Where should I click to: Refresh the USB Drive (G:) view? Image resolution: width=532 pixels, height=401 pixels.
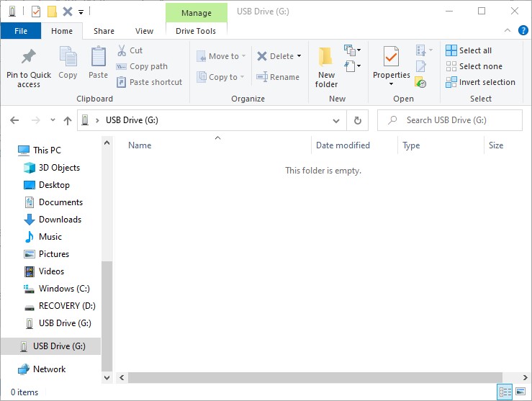coord(358,120)
